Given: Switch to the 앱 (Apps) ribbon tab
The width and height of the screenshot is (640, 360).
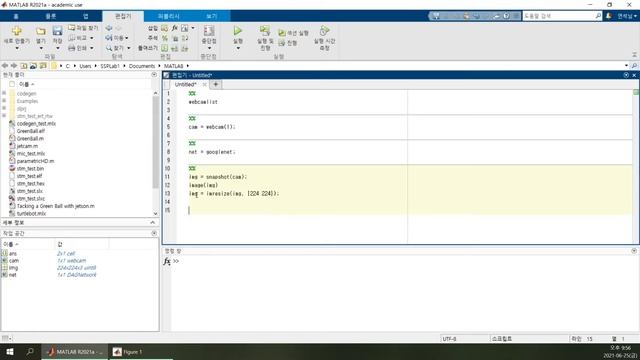Looking at the screenshot, I should [86, 16].
